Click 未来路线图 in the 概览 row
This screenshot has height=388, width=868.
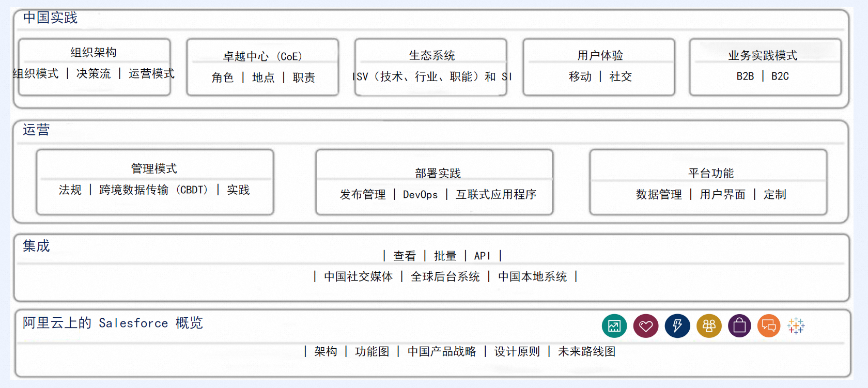tap(587, 351)
